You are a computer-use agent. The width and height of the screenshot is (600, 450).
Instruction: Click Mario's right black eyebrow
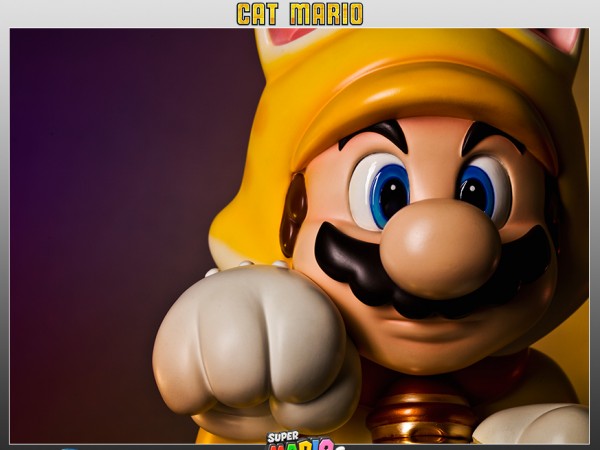tap(490, 132)
